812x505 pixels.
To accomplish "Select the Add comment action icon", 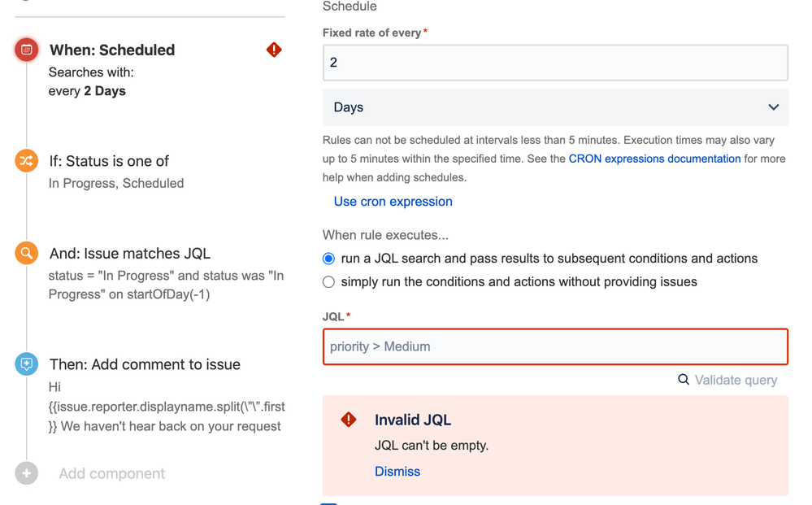I will coord(26,364).
